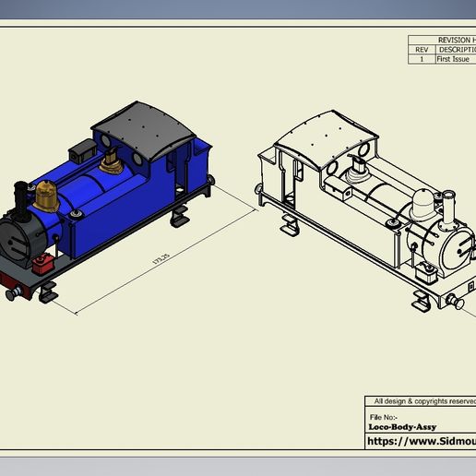The width and height of the screenshot is (476, 476).
Task: Click the 'REV' column header cell
Action: (422, 50)
